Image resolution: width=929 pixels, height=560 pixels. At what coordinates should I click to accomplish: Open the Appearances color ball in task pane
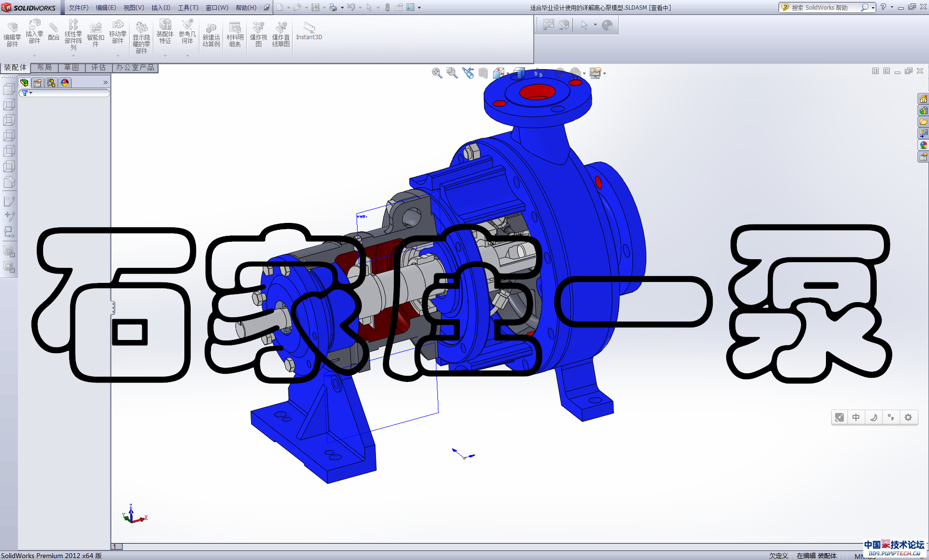[x=923, y=145]
